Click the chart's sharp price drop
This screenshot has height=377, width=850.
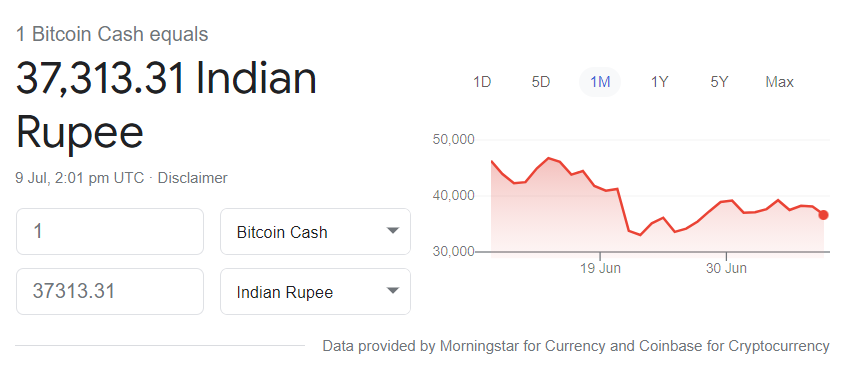[x=623, y=210]
